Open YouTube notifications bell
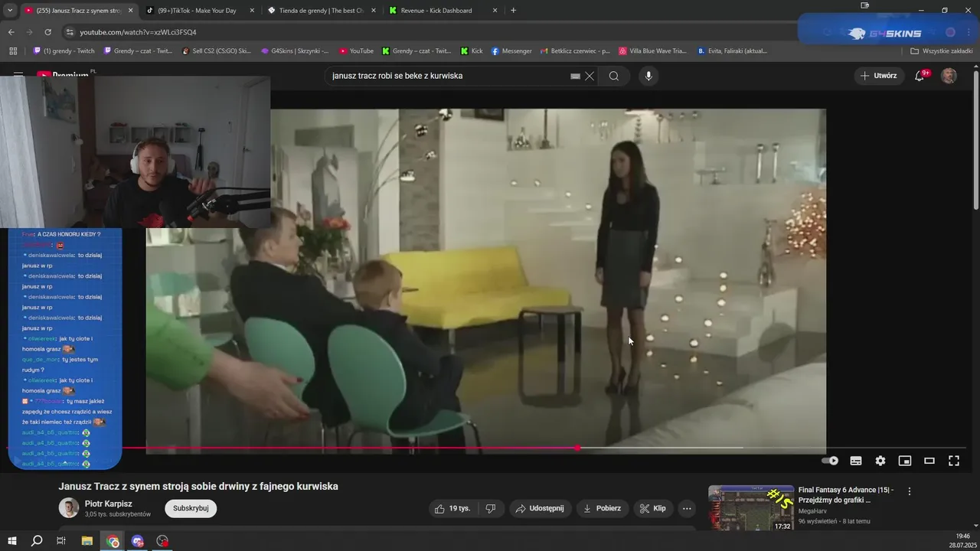The image size is (980, 551). [x=921, y=76]
